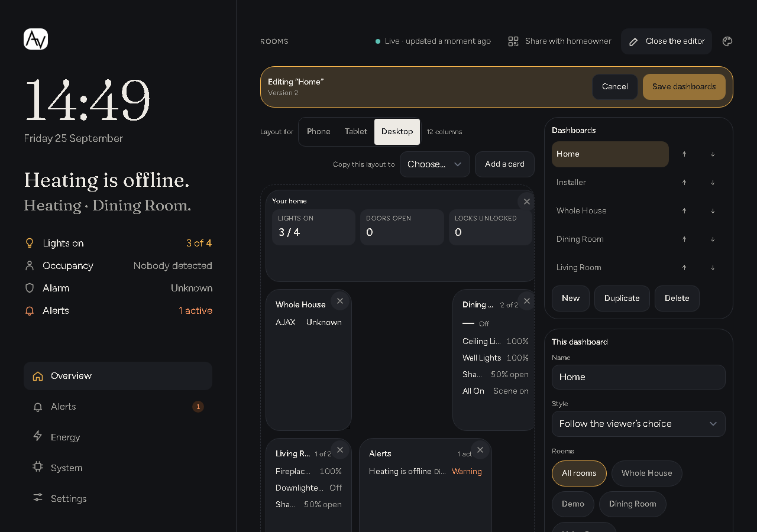
Task: Move Home dashboard up
Action: (x=684, y=154)
